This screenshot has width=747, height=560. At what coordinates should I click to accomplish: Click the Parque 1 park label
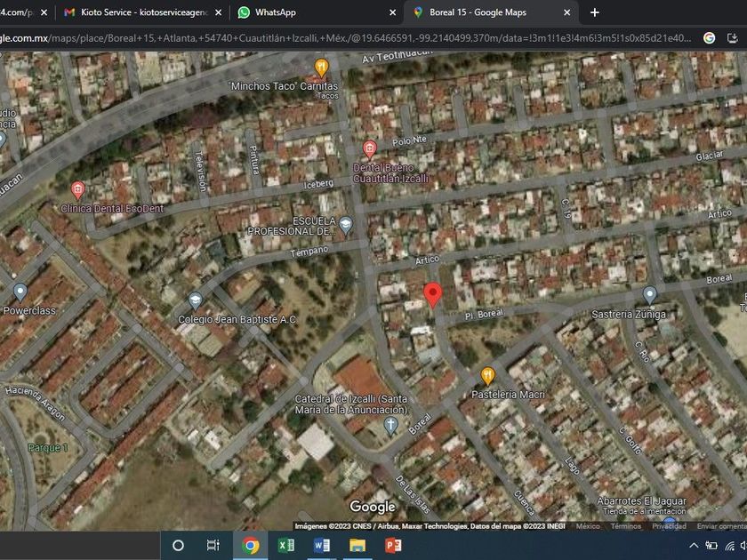48,448
